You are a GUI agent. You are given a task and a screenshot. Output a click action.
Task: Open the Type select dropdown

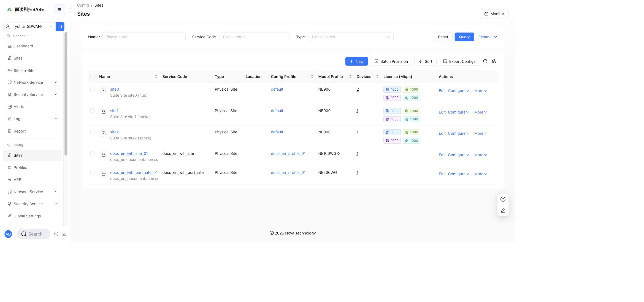click(x=351, y=37)
